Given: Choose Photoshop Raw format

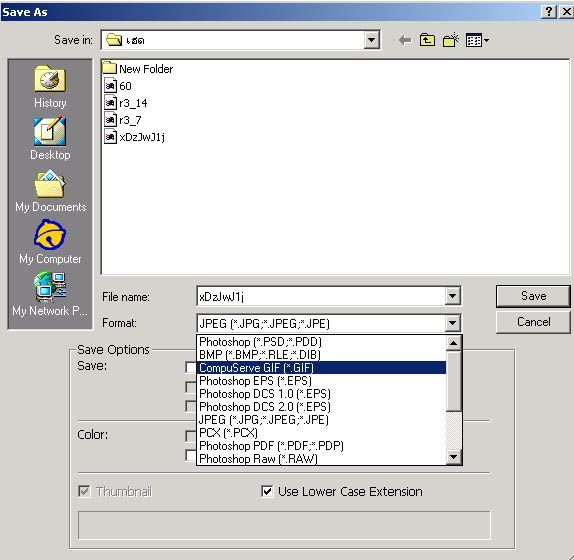Looking at the screenshot, I should click(321, 459).
